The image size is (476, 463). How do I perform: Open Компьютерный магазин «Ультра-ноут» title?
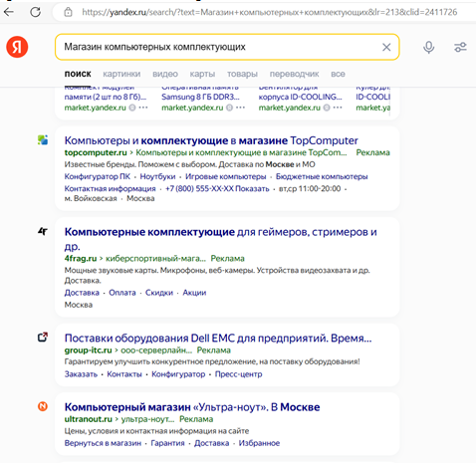point(192,407)
